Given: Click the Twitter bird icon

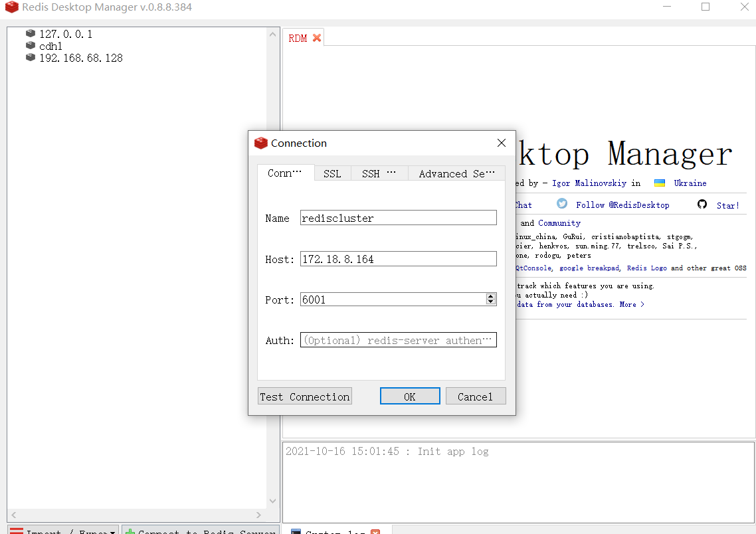Looking at the screenshot, I should [562, 203].
